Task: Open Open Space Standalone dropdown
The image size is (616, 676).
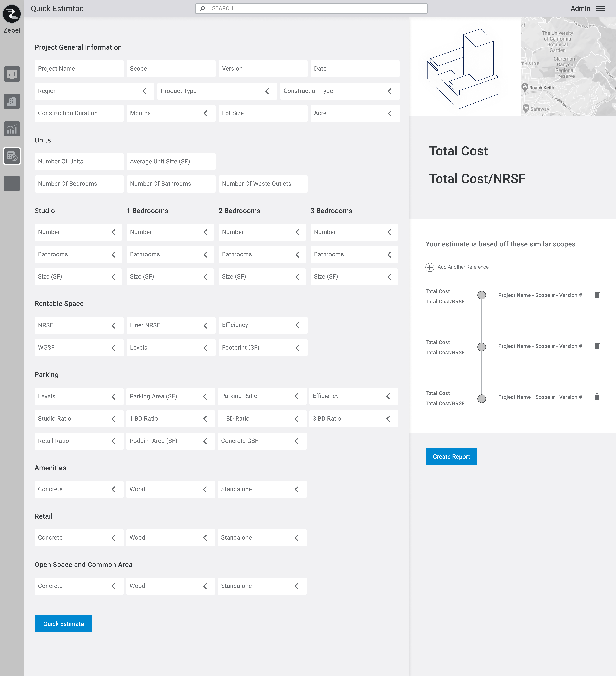Action: pyautogui.click(x=262, y=586)
